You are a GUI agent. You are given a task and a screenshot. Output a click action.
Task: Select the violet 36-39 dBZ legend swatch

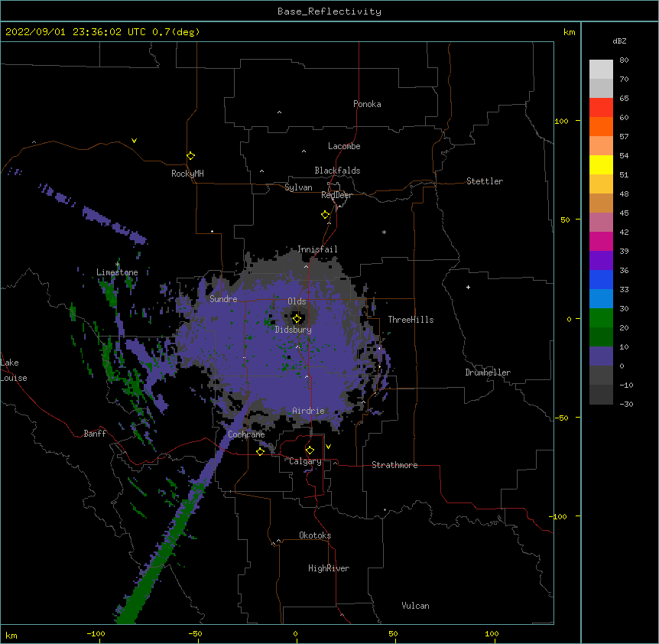pyautogui.click(x=601, y=261)
